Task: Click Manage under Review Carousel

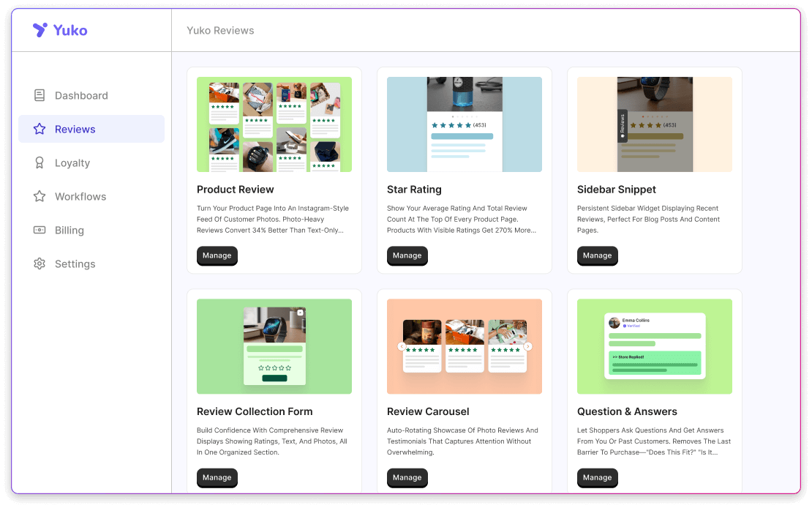Action: click(407, 477)
